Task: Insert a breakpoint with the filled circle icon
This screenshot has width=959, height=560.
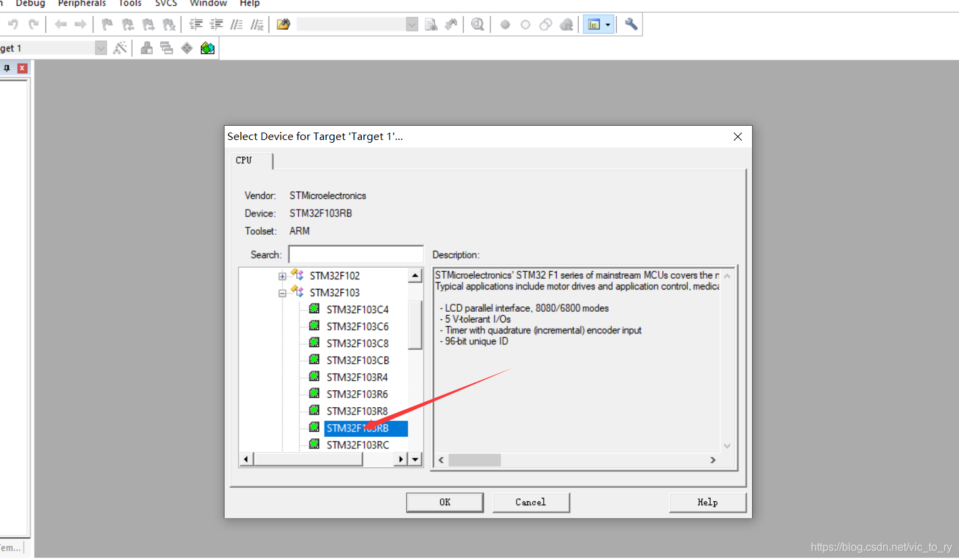Action: [505, 24]
